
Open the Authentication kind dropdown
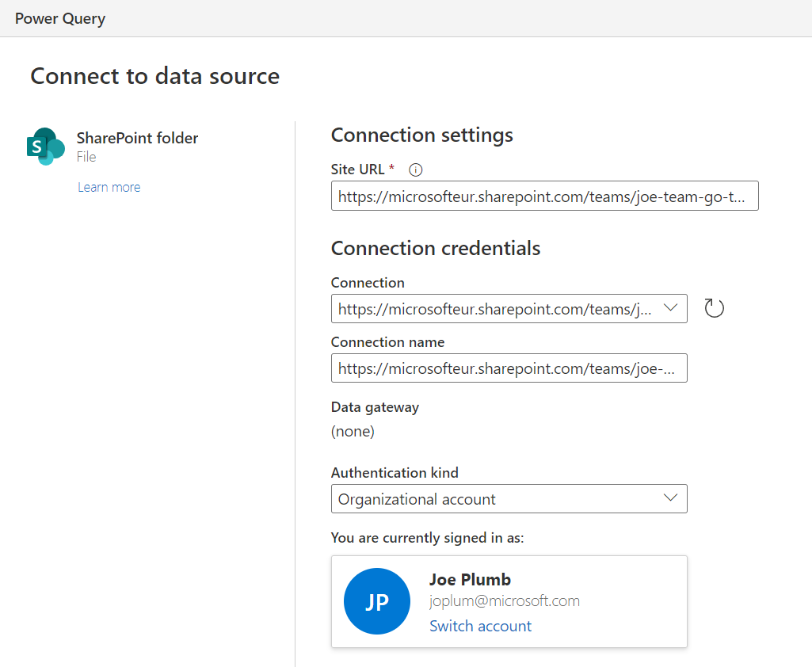click(x=509, y=499)
